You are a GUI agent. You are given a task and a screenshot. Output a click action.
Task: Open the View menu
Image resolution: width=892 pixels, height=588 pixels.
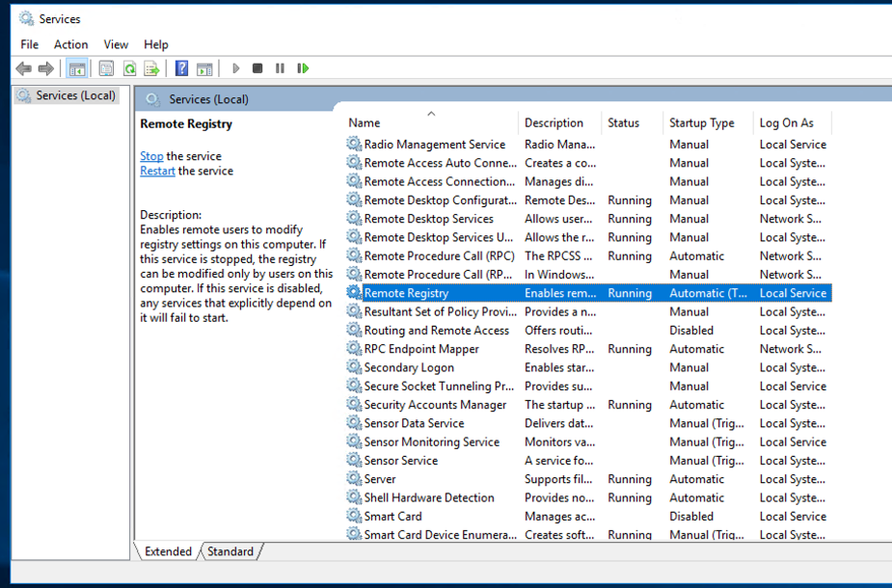pos(116,44)
